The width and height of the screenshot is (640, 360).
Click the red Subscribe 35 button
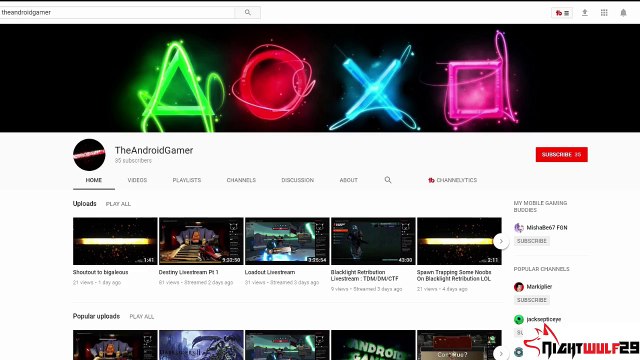point(562,155)
